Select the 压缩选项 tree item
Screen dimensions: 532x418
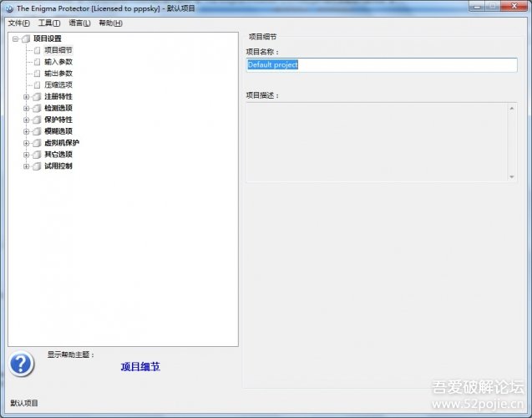[x=58, y=85]
